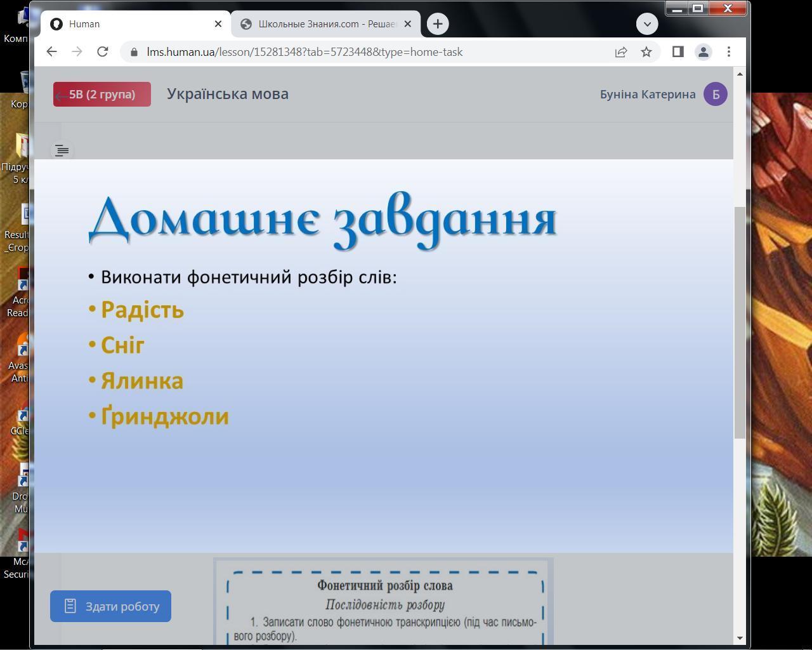This screenshot has height=650, width=812.
Task: Click the word Ґринджоли
Action: coord(165,416)
